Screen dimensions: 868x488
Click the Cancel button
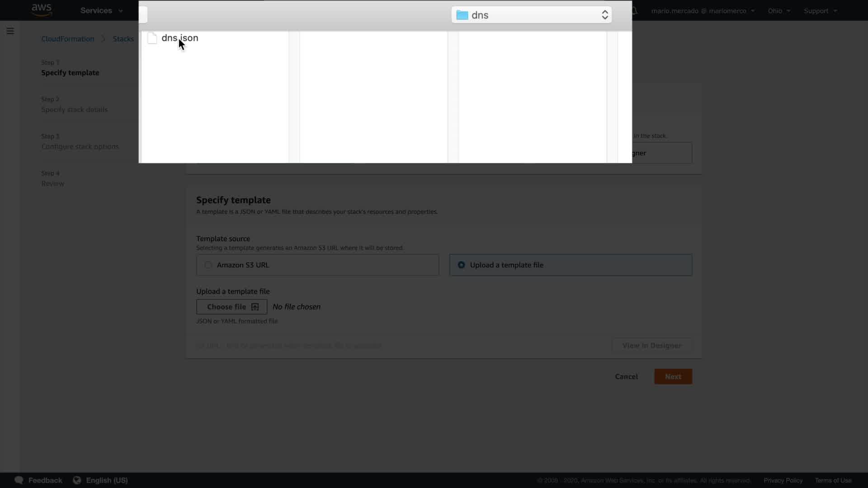[626, 376]
